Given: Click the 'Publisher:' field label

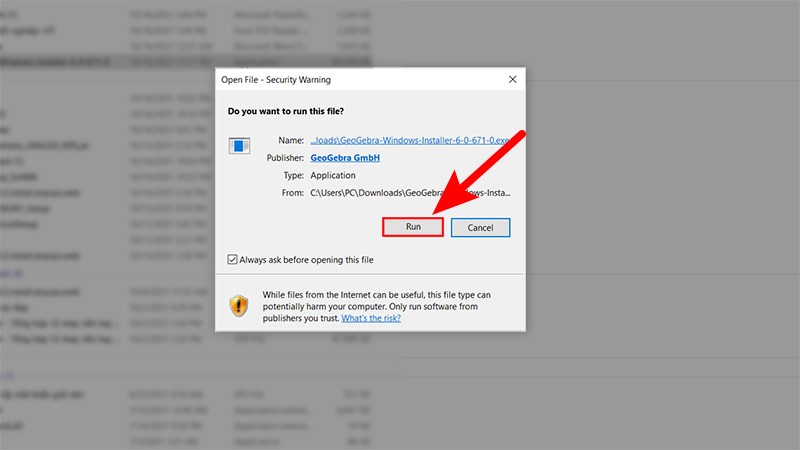Looking at the screenshot, I should pos(284,158).
